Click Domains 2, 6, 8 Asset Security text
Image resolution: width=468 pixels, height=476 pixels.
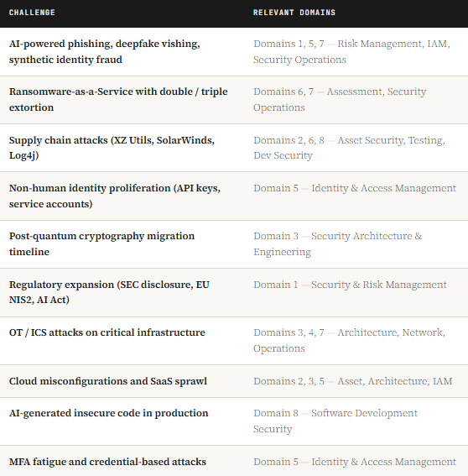pyautogui.click(x=349, y=148)
